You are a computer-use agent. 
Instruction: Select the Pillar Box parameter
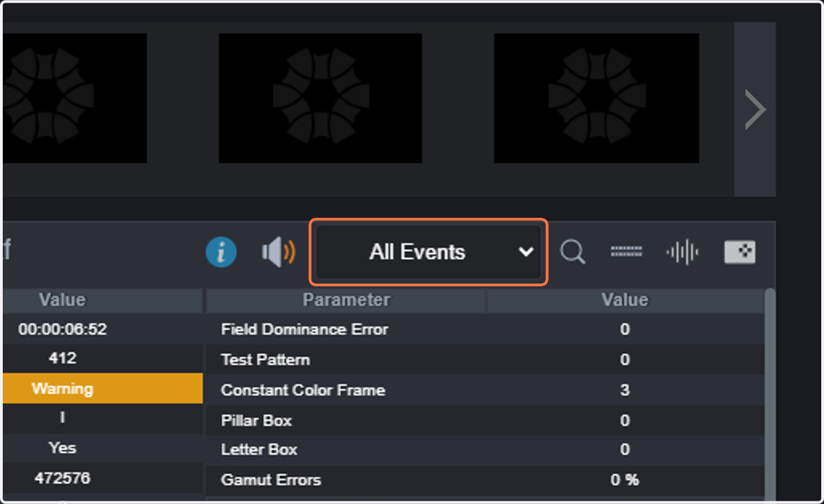pyautogui.click(x=256, y=420)
